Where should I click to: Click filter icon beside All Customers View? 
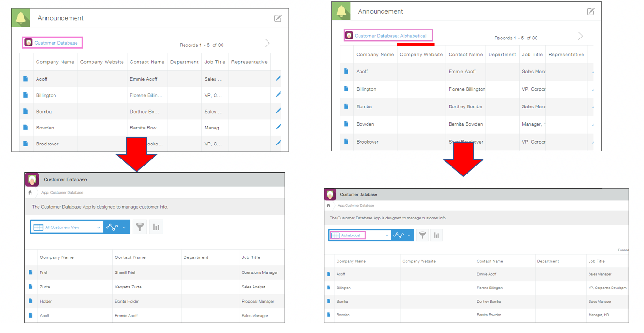(x=139, y=227)
